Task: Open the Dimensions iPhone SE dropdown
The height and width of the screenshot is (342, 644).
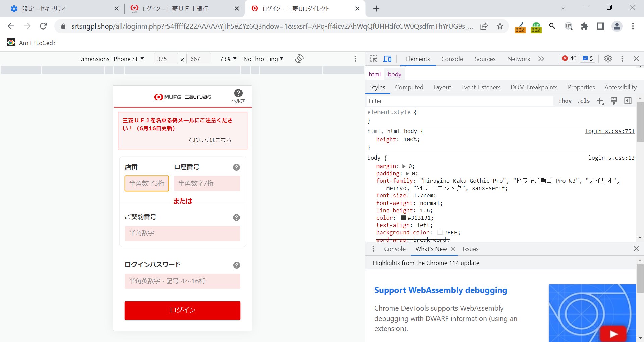Action: tap(111, 59)
